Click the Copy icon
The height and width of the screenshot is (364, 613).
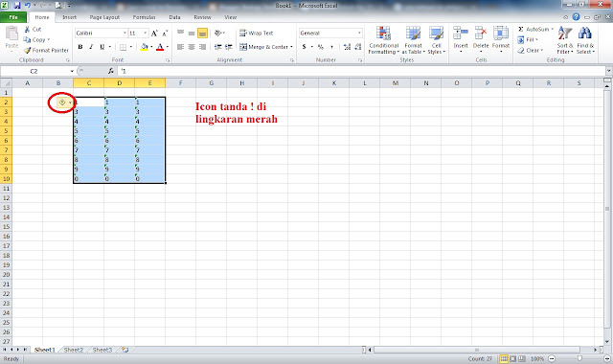point(27,39)
